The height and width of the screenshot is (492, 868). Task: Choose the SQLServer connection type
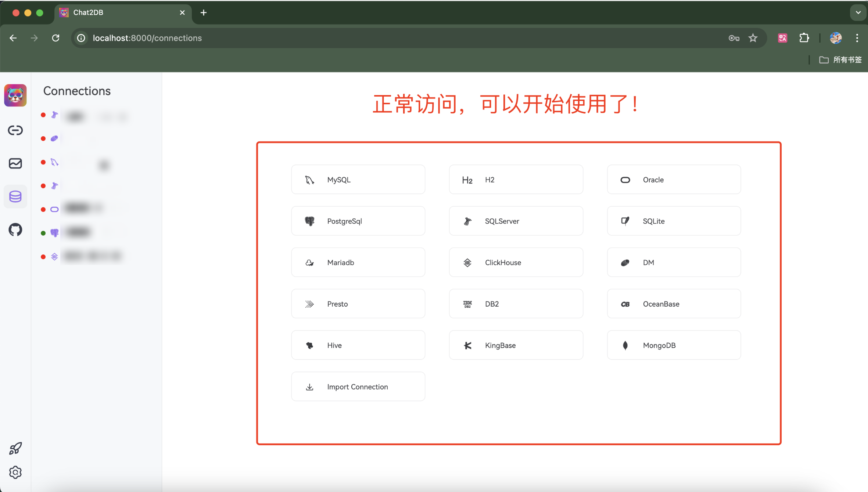click(516, 221)
